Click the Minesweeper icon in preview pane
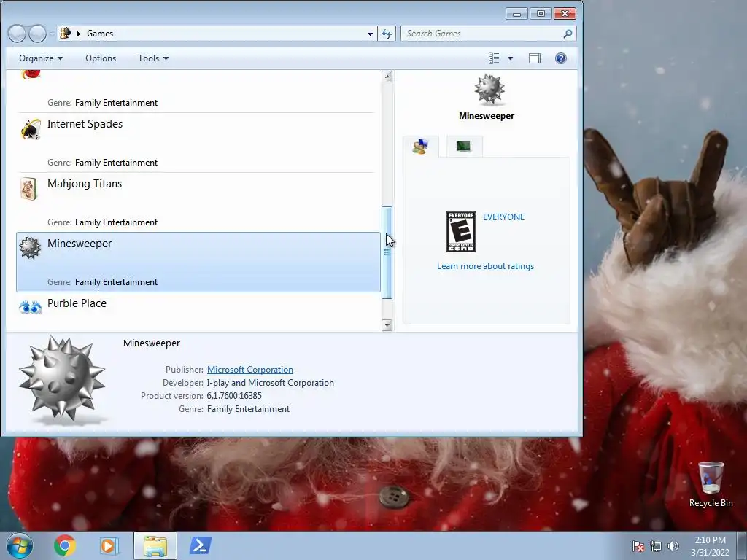 (x=489, y=89)
